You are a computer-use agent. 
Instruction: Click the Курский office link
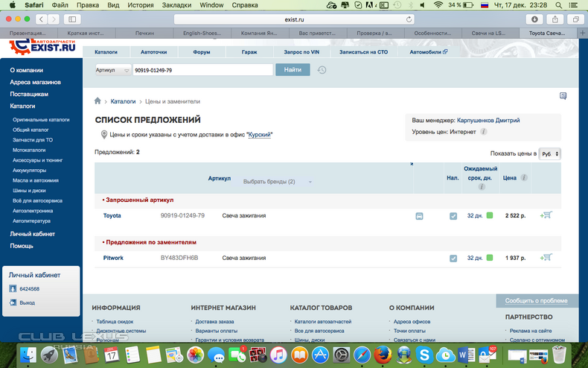pos(260,134)
